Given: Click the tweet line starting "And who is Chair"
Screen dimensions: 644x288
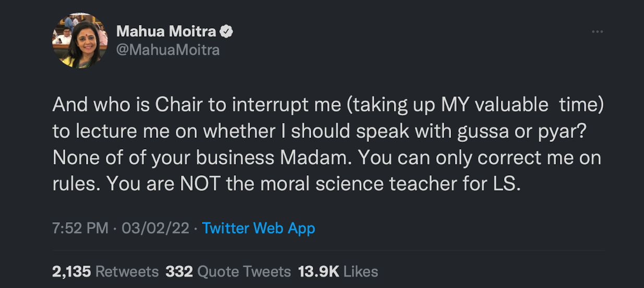Looking at the screenshot, I should tap(328, 106).
